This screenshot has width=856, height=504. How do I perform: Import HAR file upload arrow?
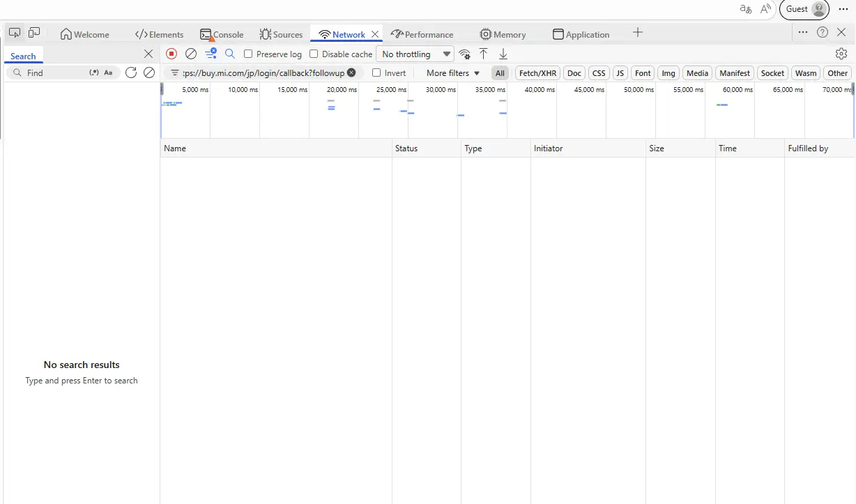click(x=483, y=54)
